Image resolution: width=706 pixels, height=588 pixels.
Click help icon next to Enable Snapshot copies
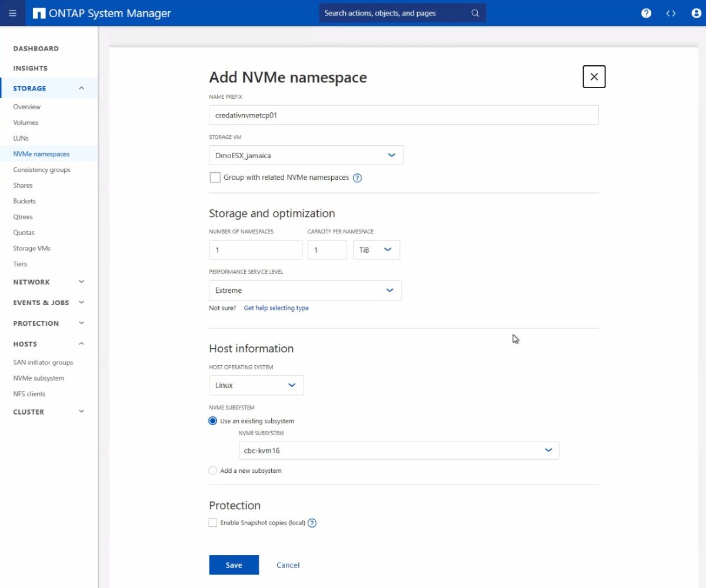pyautogui.click(x=312, y=522)
